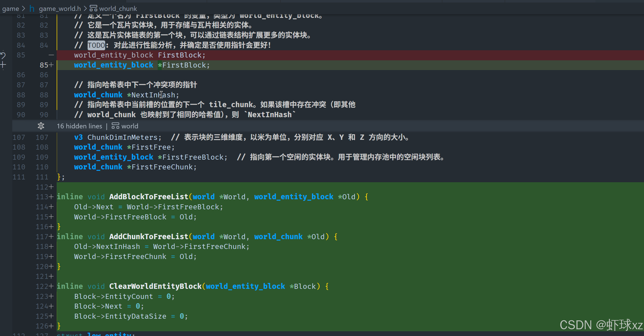The image size is (644, 336).
Task: Click the struct icon before world_chunk in the breadcrumb
Action: click(93, 9)
